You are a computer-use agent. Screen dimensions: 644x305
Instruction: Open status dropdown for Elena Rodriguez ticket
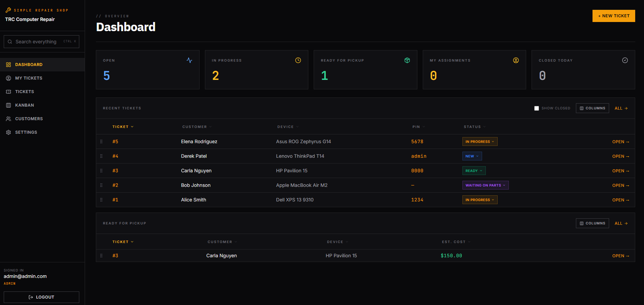(x=480, y=141)
